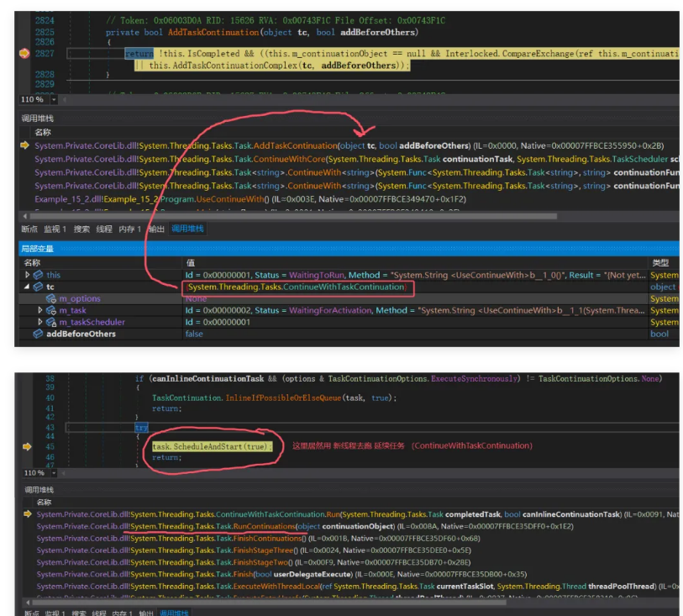Open the 110 % zoom dropdown under the ScheduleAndStart code
683x616 pixels.
[54, 472]
